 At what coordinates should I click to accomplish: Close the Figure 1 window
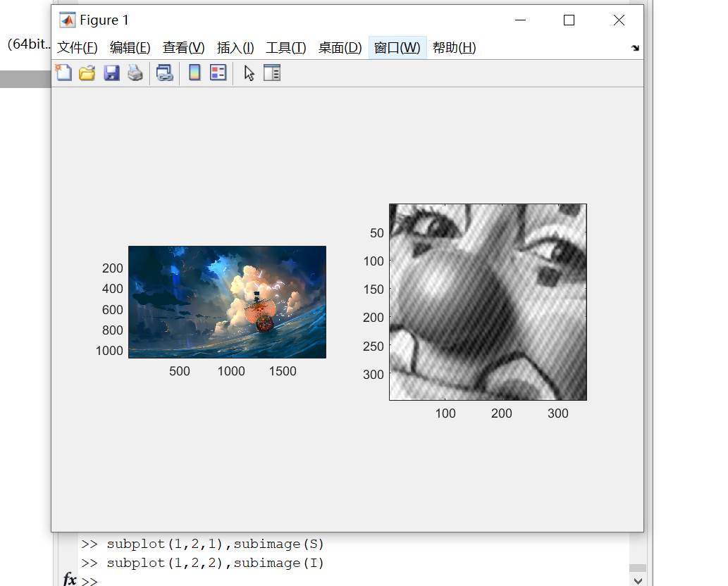pyautogui.click(x=619, y=20)
